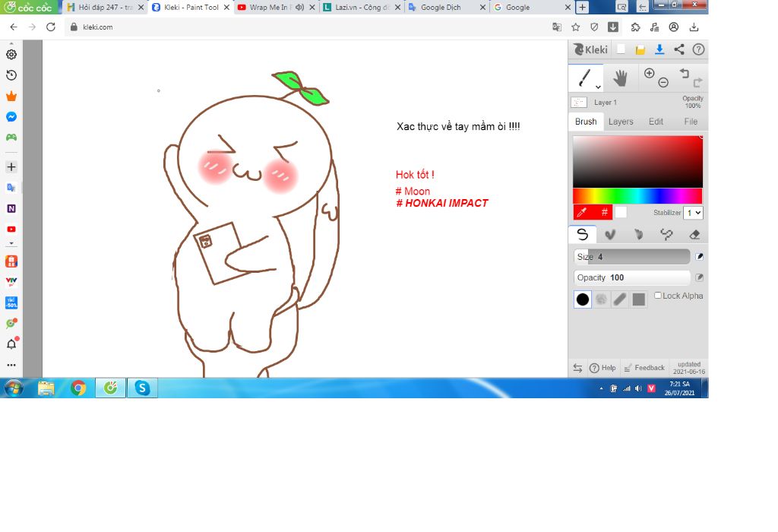Pick a hue on rainbow bar
The image size is (778, 532).
pyautogui.click(x=637, y=195)
